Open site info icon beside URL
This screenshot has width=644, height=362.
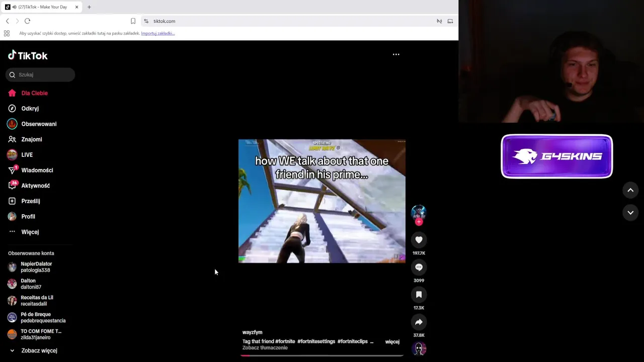pyautogui.click(x=146, y=21)
